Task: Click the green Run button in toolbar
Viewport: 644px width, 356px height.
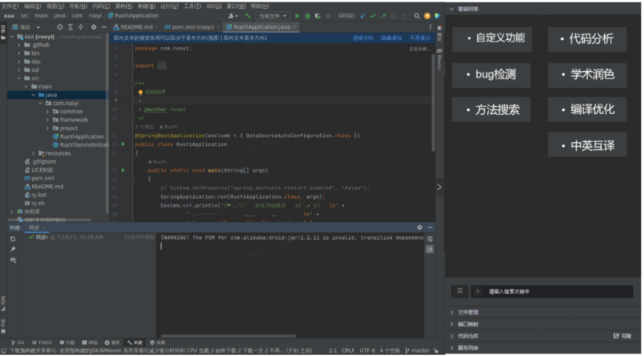Action: click(298, 15)
